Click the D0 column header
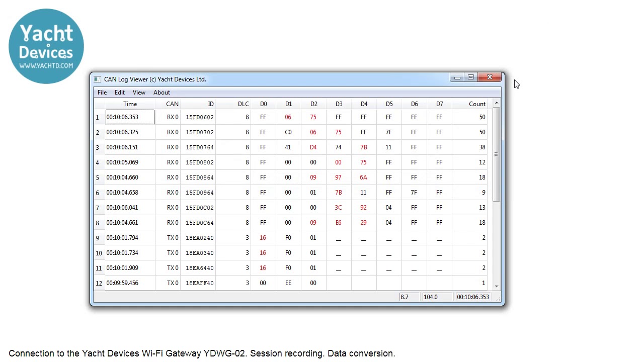 263,104
